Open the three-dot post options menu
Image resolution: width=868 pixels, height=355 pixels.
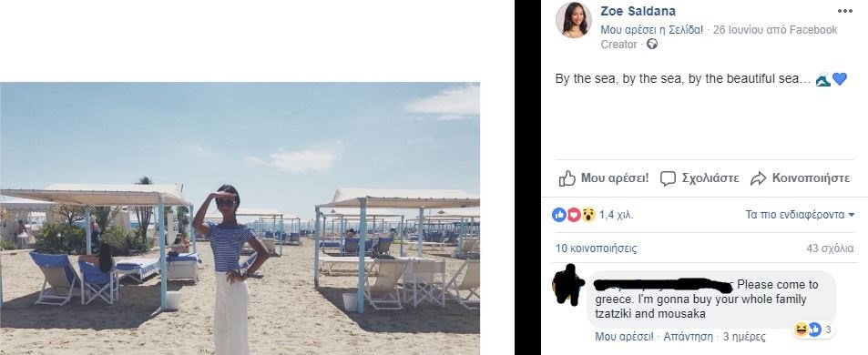click(x=844, y=11)
